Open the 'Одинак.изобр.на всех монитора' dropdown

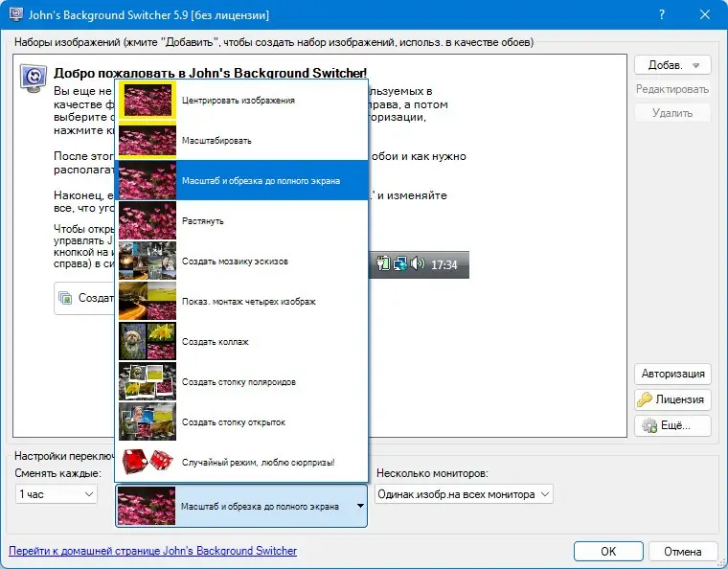(x=464, y=494)
